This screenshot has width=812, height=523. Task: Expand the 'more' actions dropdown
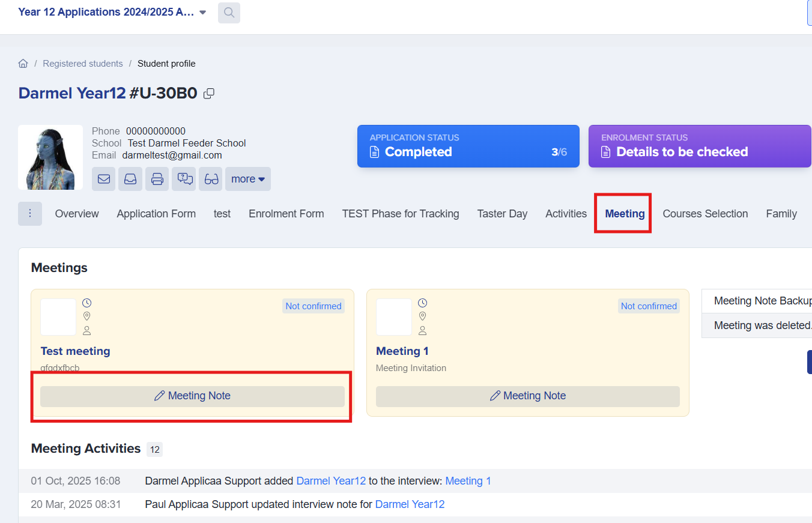(x=247, y=179)
